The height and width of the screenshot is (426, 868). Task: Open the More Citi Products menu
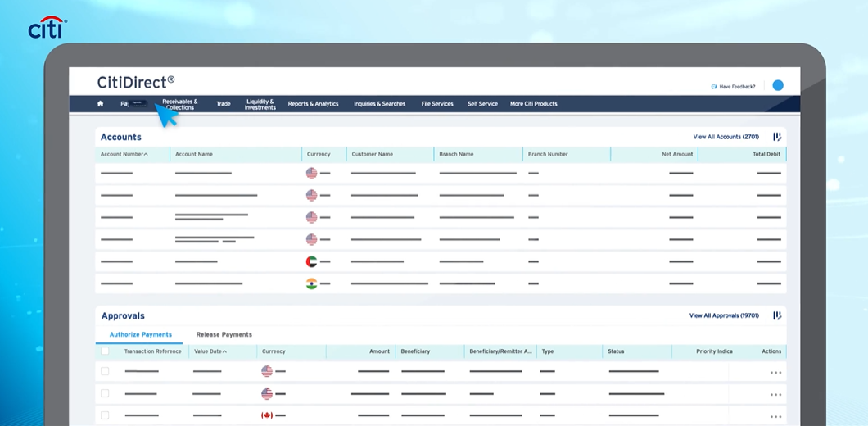pos(534,103)
